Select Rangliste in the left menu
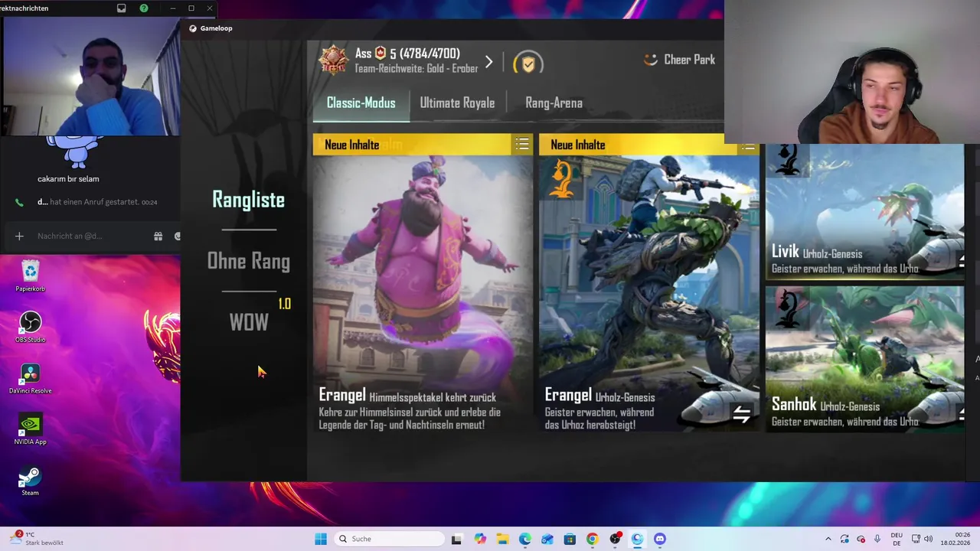 [x=248, y=200]
